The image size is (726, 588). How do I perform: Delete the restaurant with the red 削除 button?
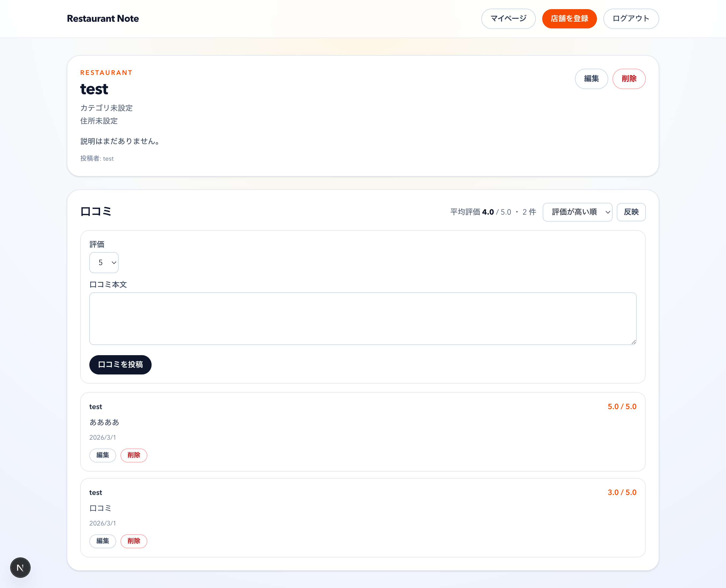pyautogui.click(x=629, y=79)
